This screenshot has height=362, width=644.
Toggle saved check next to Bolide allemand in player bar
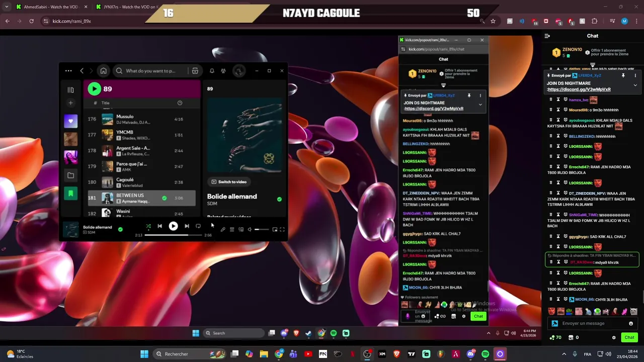pyautogui.click(x=120, y=229)
